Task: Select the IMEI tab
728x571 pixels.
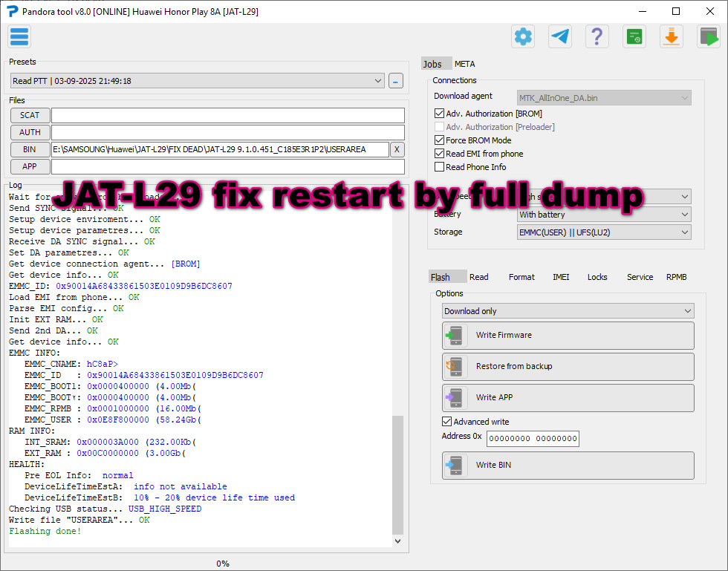Action: tap(561, 277)
